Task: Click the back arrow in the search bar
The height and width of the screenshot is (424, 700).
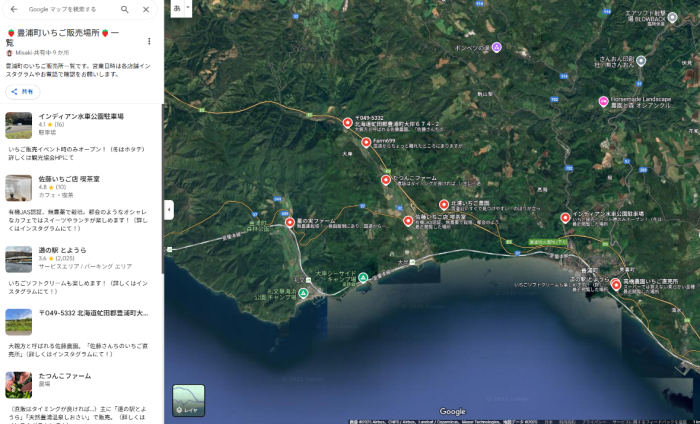Action: [x=13, y=9]
